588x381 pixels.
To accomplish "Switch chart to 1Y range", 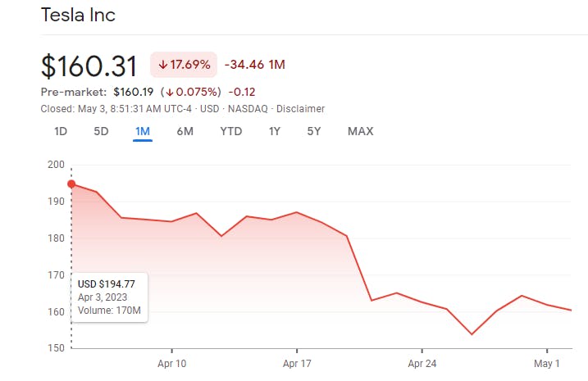I will point(275,131).
